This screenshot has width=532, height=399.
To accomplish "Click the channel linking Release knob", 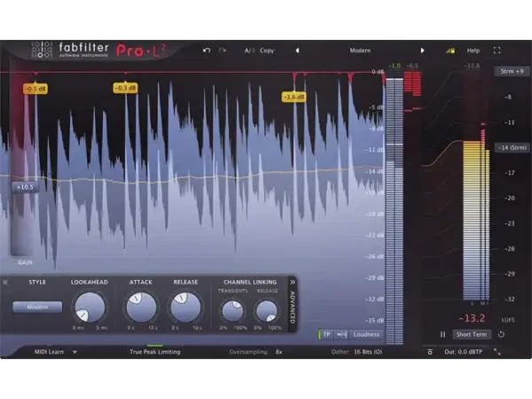I will coord(267,311).
